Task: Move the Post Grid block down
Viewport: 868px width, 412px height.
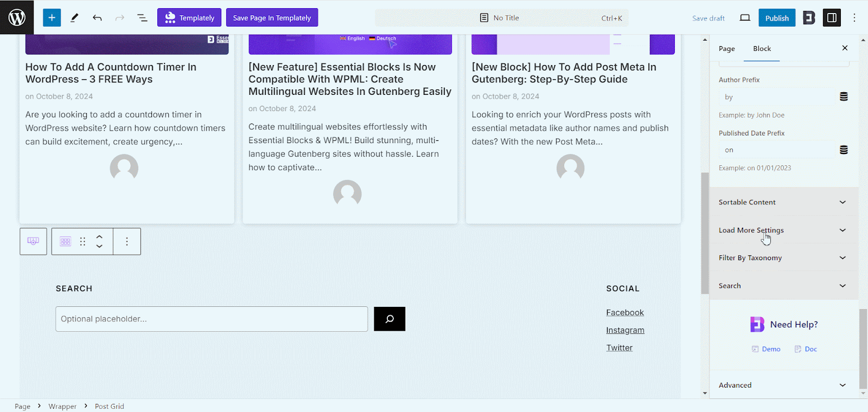Action: click(x=99, y=246)
